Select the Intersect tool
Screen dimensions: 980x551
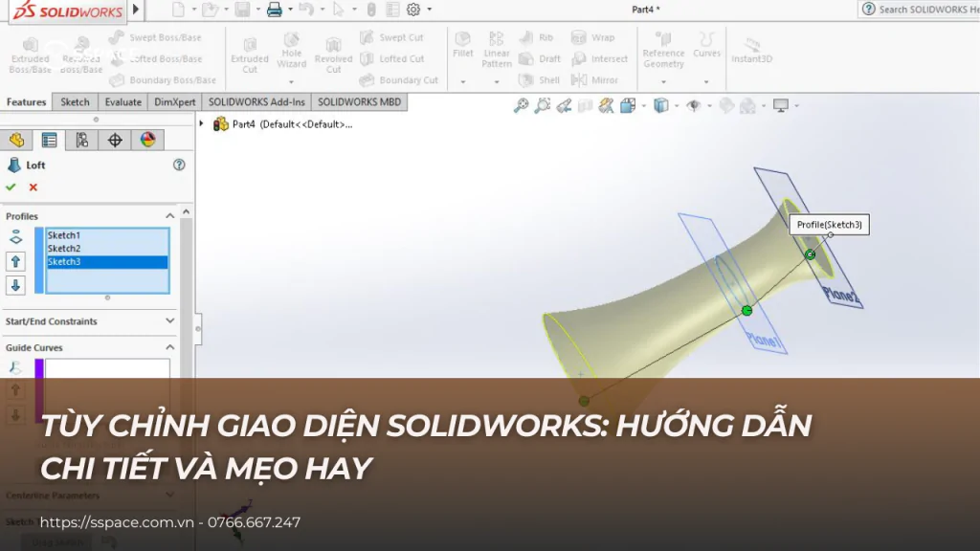pos(599,58)
